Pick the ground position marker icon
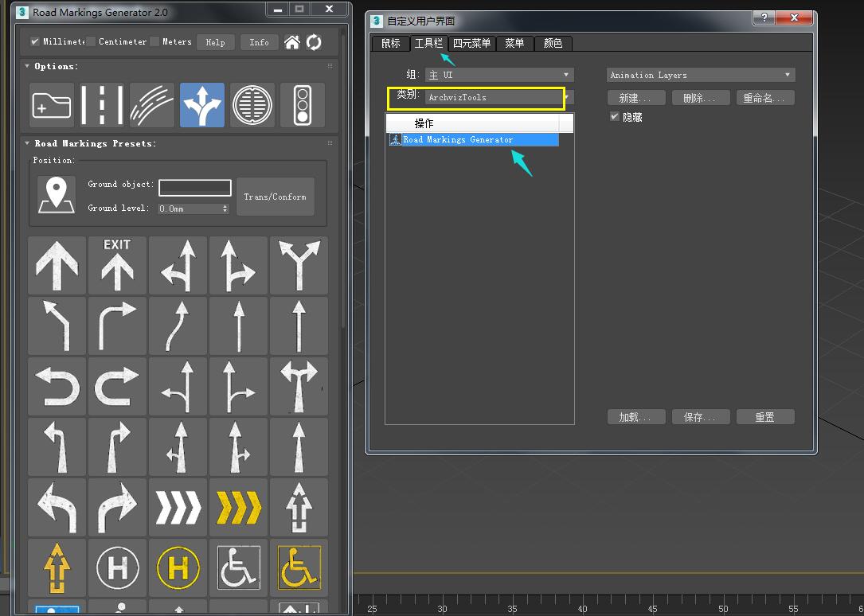 click(x=57, y=196)
